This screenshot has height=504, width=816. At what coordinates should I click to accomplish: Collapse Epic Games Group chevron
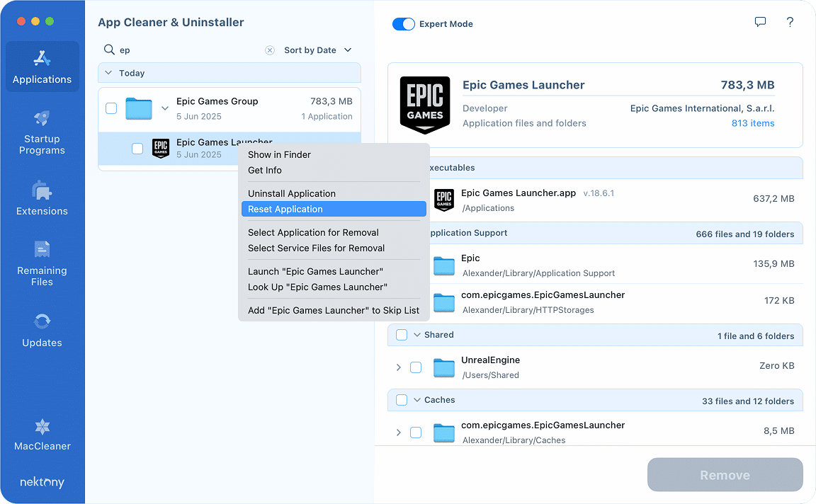pyautogui.click(x=165, y=108)
